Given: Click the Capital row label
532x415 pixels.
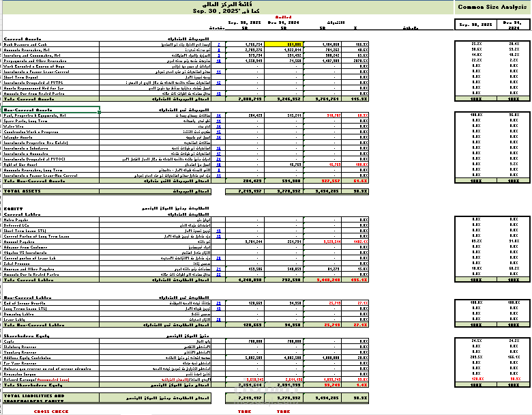Looking at the screenshot, I should tap(51, 341).
